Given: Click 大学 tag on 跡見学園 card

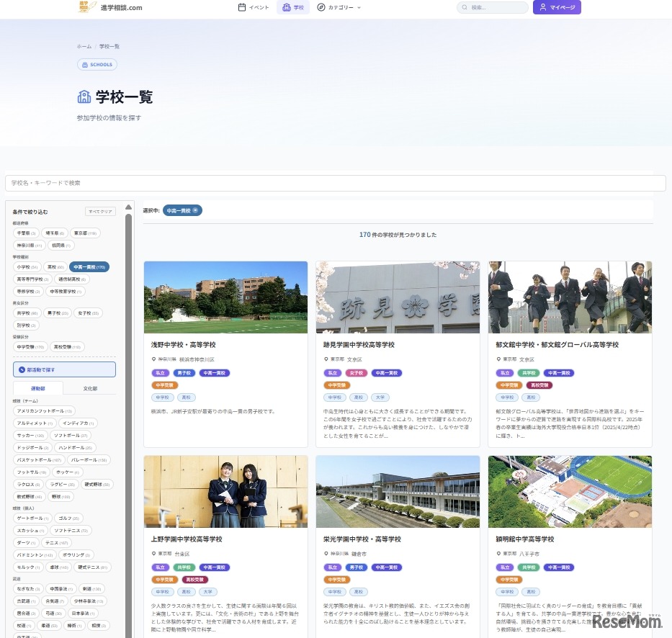Looking at the screenshot, I should (380, 397).
